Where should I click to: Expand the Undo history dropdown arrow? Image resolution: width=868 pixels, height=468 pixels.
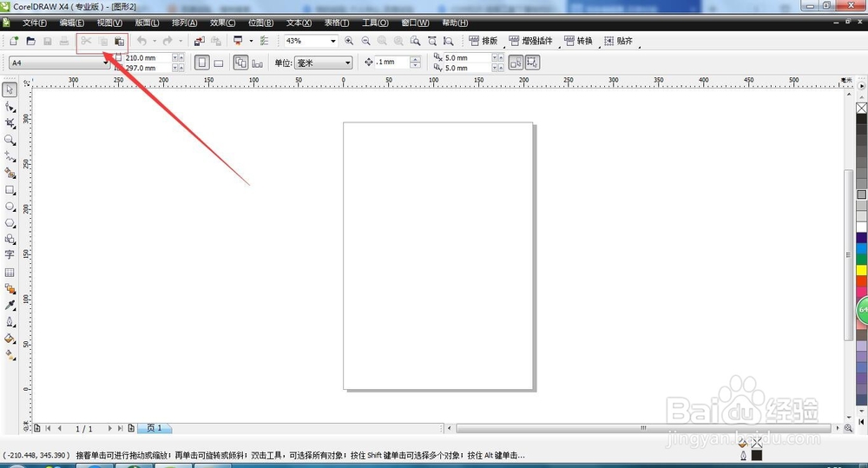[155, 41]
